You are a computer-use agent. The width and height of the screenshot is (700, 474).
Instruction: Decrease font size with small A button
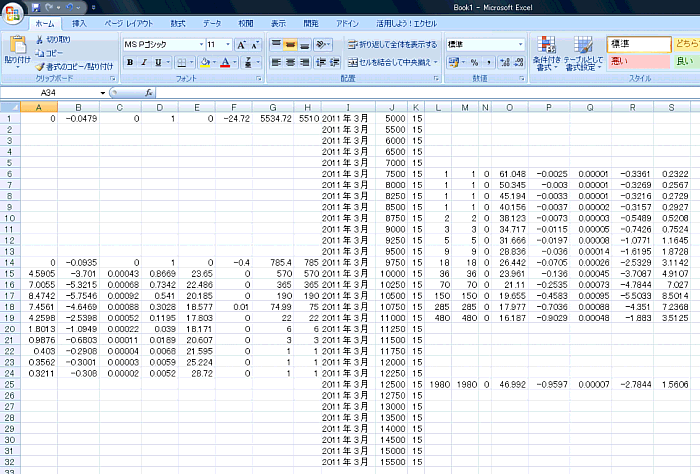point(255,45)
